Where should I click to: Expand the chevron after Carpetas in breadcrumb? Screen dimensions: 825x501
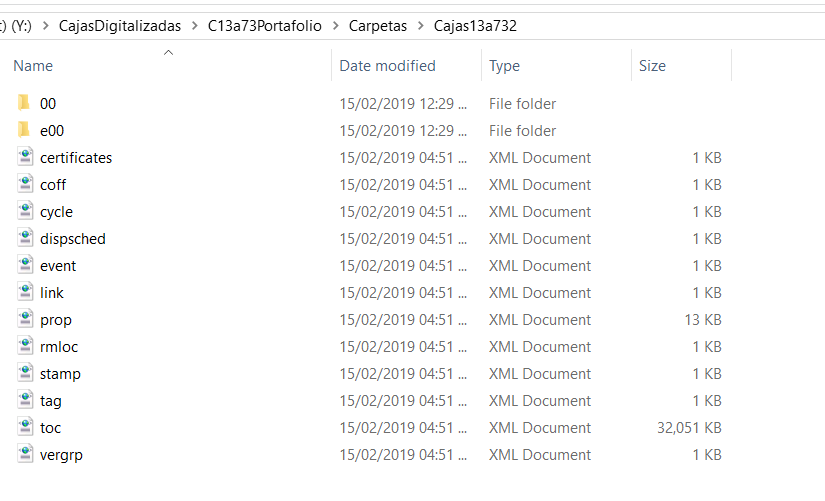click(420, 26)
